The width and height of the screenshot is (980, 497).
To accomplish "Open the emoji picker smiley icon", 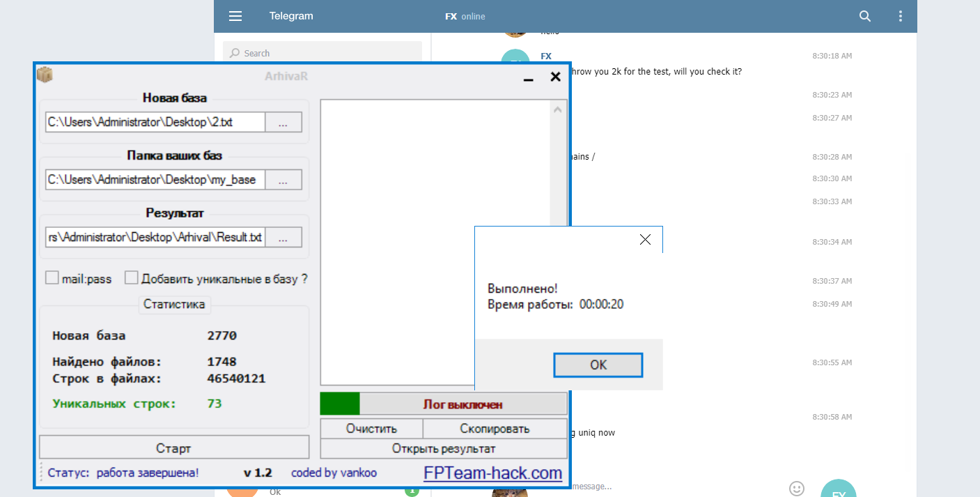I will point(797,489).
